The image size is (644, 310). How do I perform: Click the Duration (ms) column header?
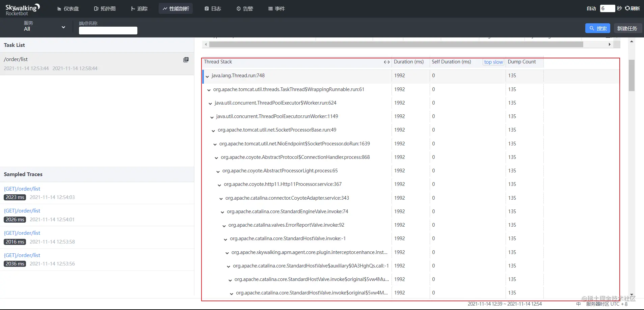pos(409,62)
